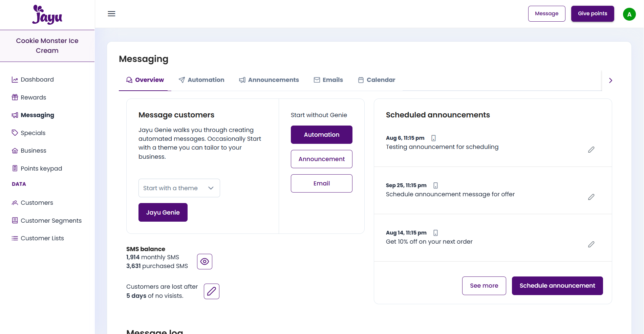Expand the Start with a theme dropdown
This screenshot has width=644, height=334.
[x=179, y=188]
